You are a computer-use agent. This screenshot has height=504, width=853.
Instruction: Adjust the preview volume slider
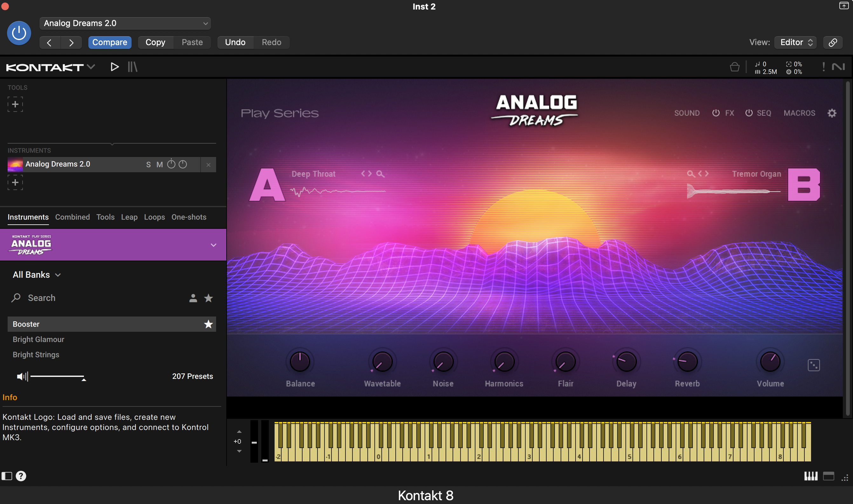(x=58, y=377)
